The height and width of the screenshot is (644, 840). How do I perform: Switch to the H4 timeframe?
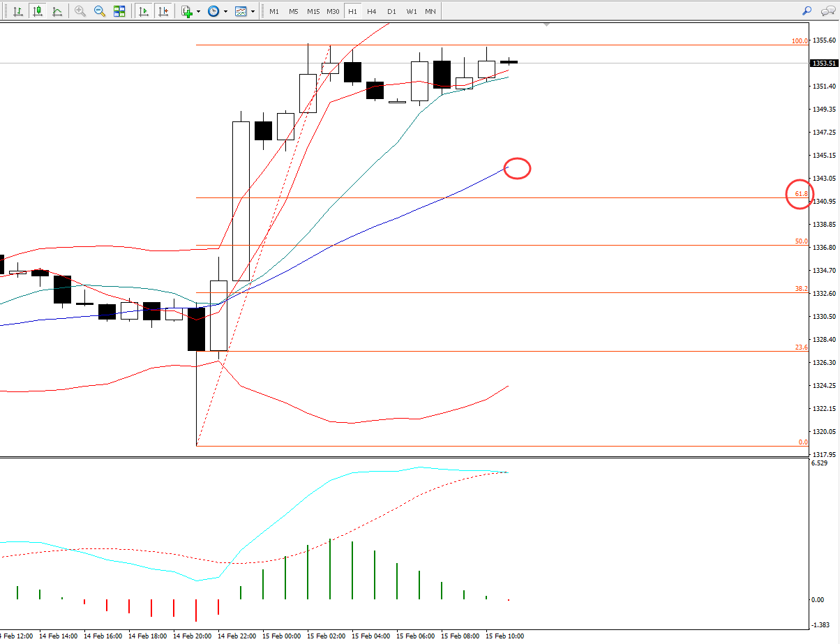372,12
